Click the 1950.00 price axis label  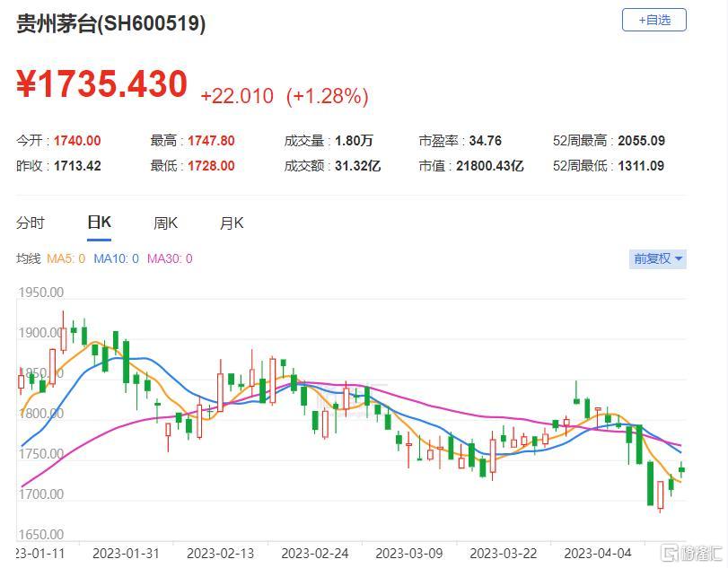coord(41,293)
